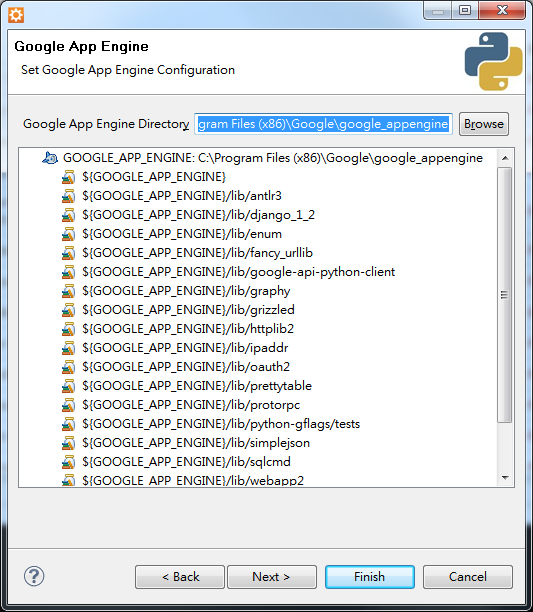
Task: Click the library icon beside lib/prettytable
Action: [68, 386]
